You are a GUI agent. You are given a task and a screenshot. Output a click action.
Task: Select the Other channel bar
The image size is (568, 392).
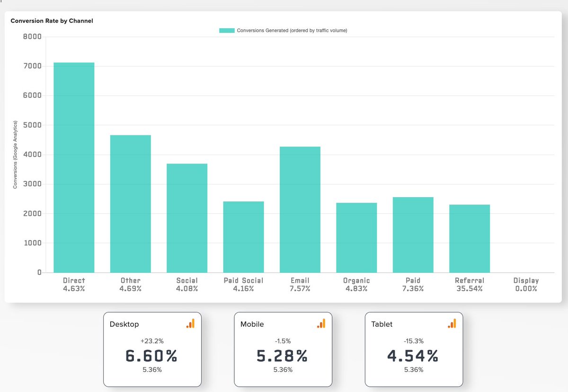pyautogui.click(x=130, y=204)
